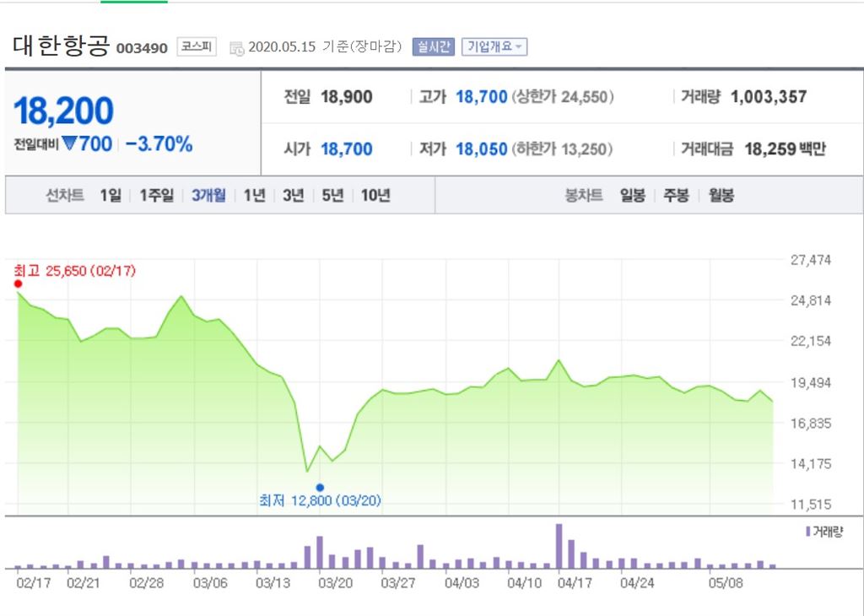Click the 27,474 price axis label
The height and width of the screenshot is (616, 864).
tap(811, 260)
